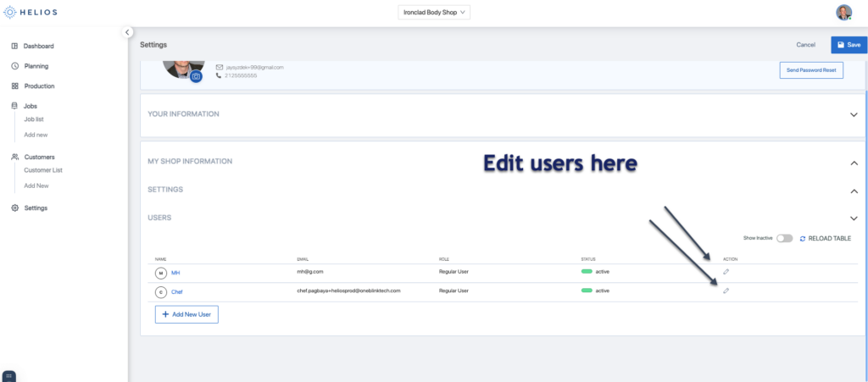868x382 pixels.
Task: Choose Add new under Jobs
Action: (36, 135)
